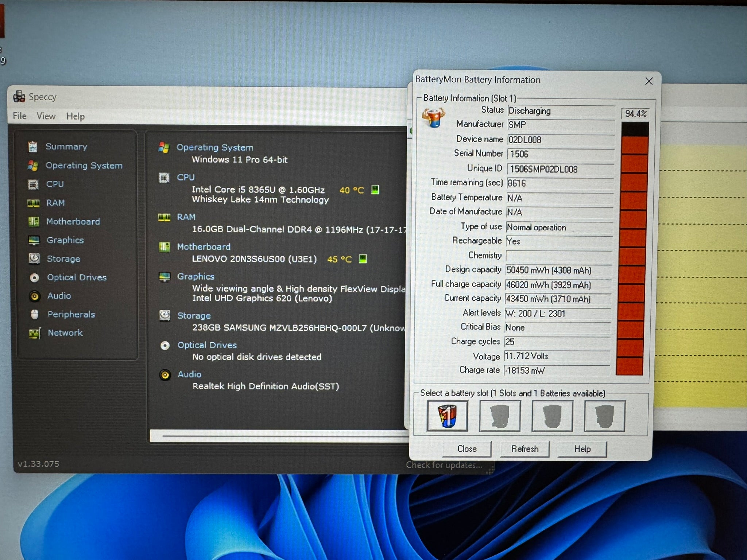Click Speccy version v1.33.075 label
This screenshot has width=747, height=560.
pyautogui.click(x=38, y=464)
